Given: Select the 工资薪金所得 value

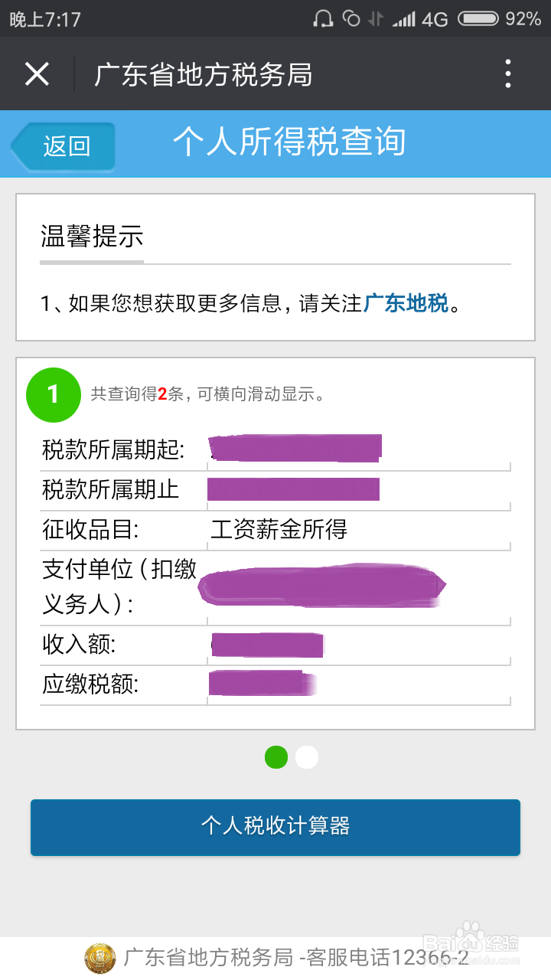Looking at the screenshot, I should click(279, 529).
